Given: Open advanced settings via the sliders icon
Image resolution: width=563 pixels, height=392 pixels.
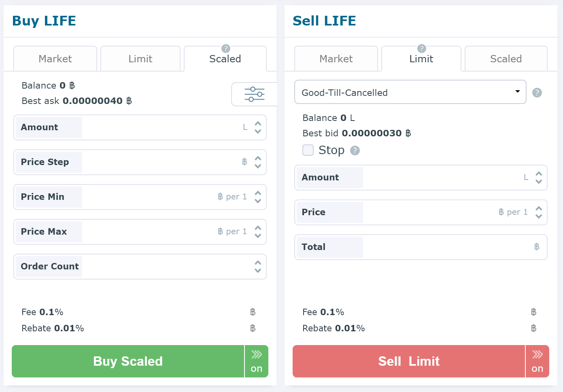Looking at the screenshot, I should point(254,94).
